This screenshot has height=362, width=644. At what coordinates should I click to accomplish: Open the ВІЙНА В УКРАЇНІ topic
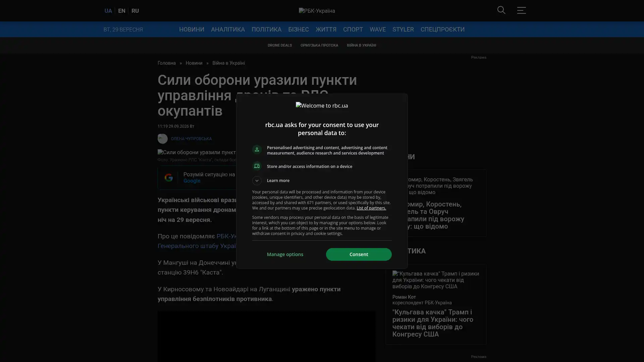361,45
